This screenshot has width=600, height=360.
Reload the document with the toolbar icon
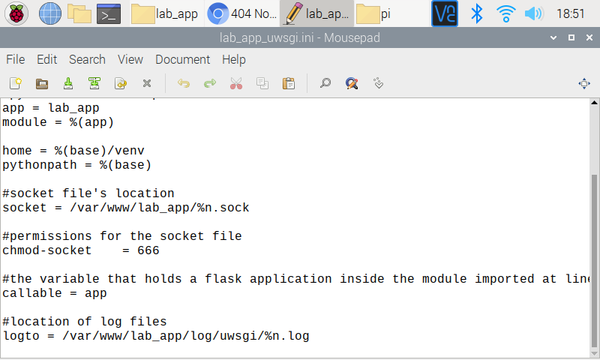121,83
